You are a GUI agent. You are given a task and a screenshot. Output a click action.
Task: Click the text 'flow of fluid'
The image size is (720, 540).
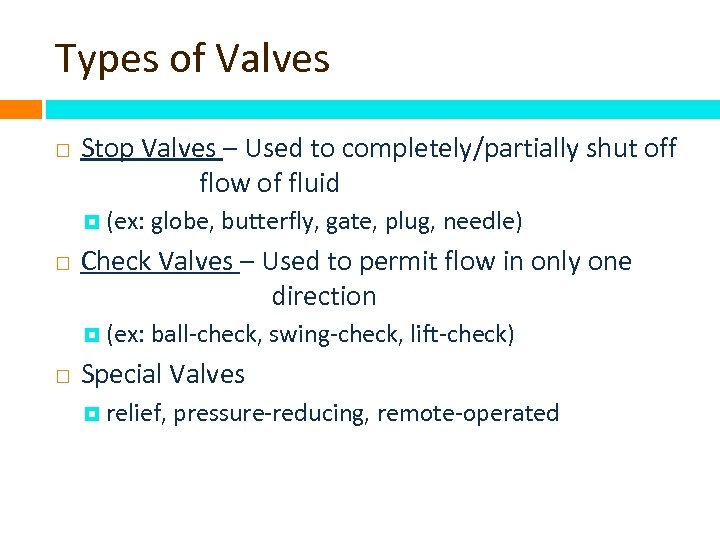(269, 184)
